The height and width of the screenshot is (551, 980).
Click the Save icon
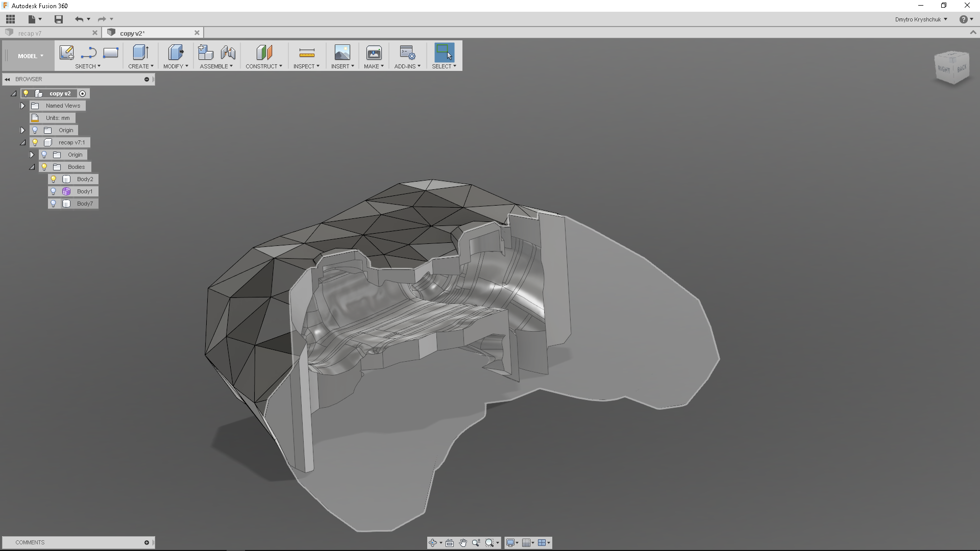(x=59, y=19)
